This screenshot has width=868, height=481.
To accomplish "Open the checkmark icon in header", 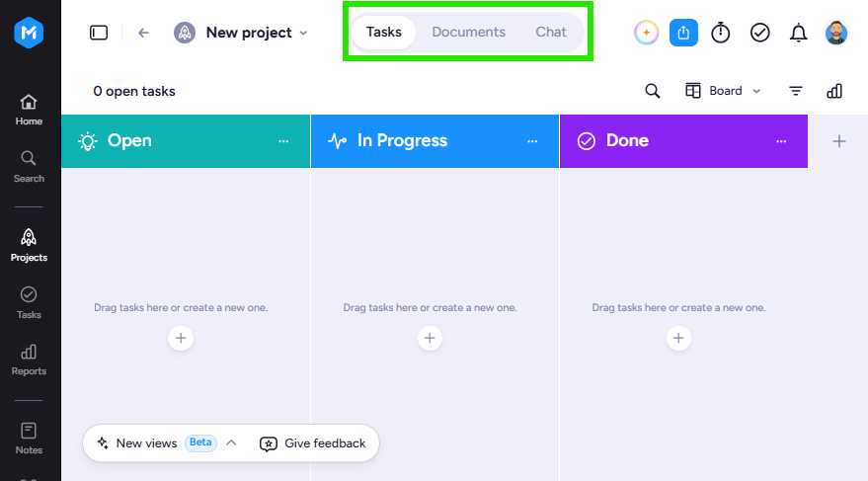I will click(x=759, y=33).
